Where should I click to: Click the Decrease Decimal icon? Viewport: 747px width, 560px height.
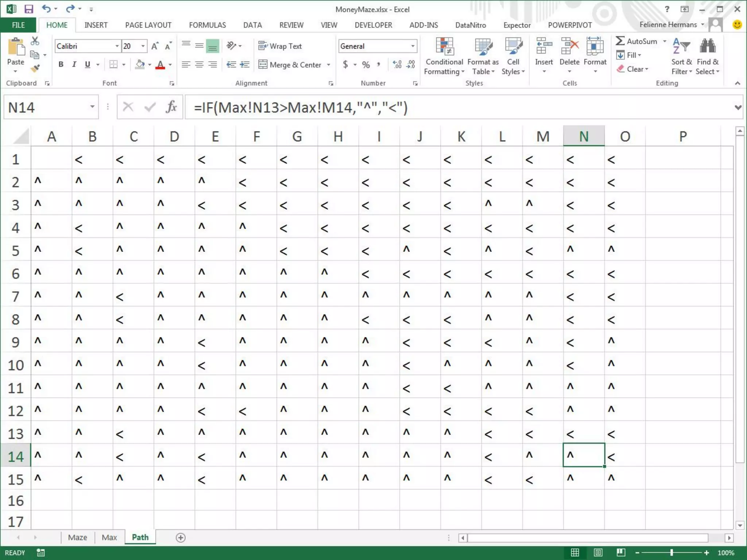click(x=411, y=65)
